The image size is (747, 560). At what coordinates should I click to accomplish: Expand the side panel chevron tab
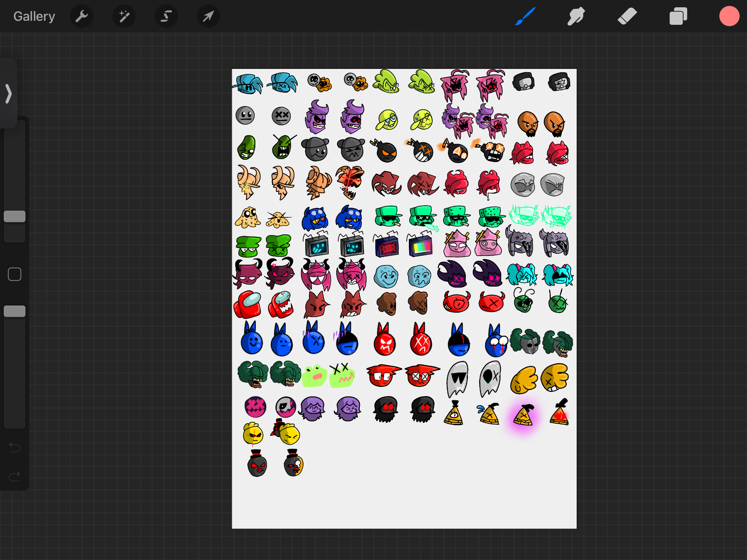point(8,94)
